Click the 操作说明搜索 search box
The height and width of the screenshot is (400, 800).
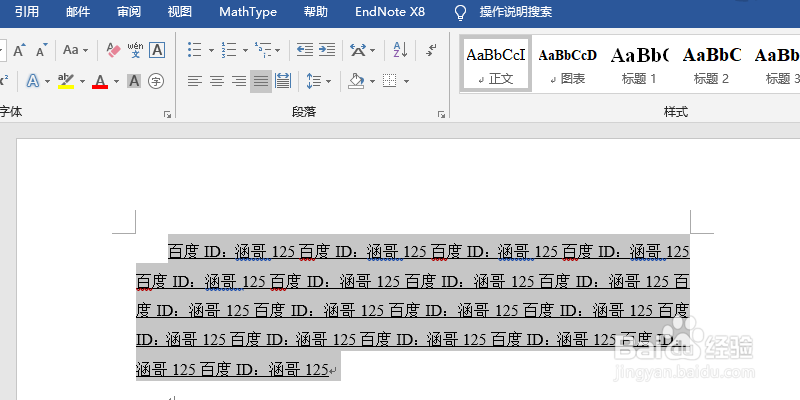click(516, 12)
